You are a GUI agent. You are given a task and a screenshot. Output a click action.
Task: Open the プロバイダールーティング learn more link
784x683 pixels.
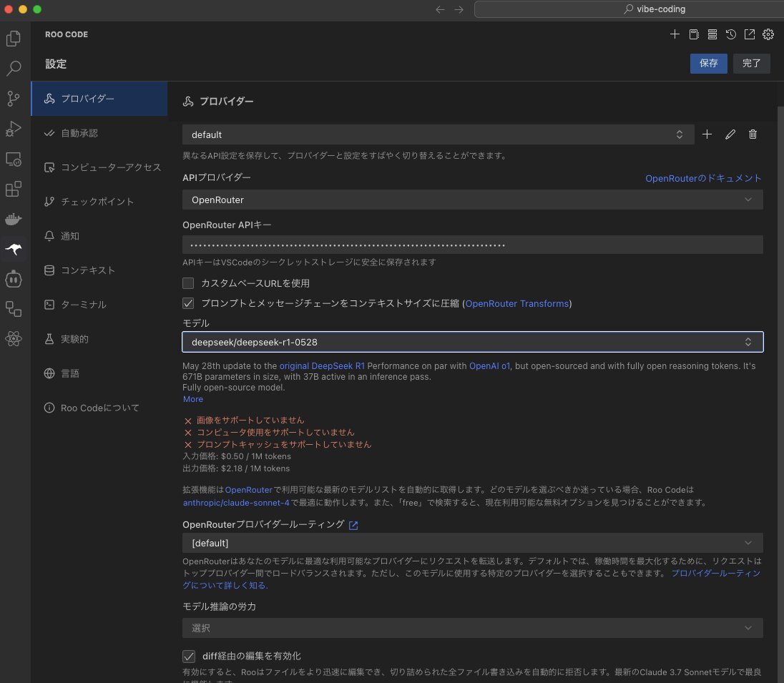click(715, 574)
